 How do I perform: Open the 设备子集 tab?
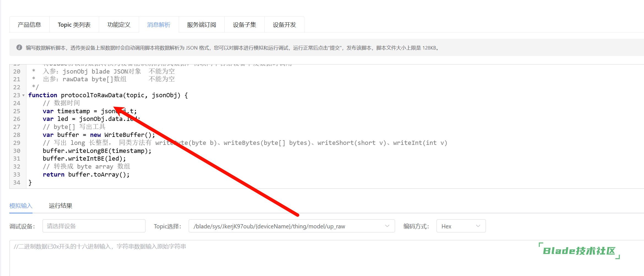point(244,25)
